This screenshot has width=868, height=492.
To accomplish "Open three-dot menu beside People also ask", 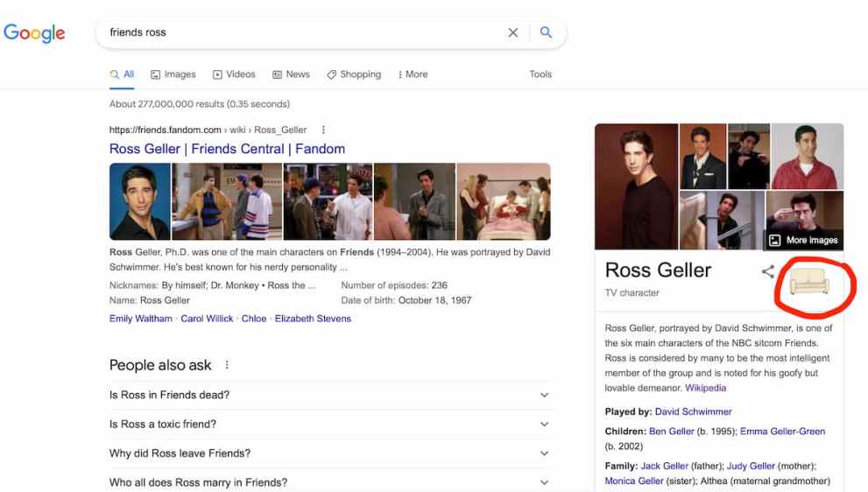I will pos(227,365).
